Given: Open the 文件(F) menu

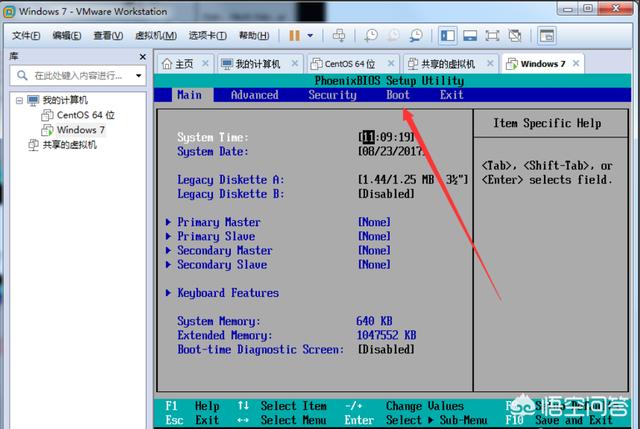Looking at the screenshot, I should coord(26,36).
